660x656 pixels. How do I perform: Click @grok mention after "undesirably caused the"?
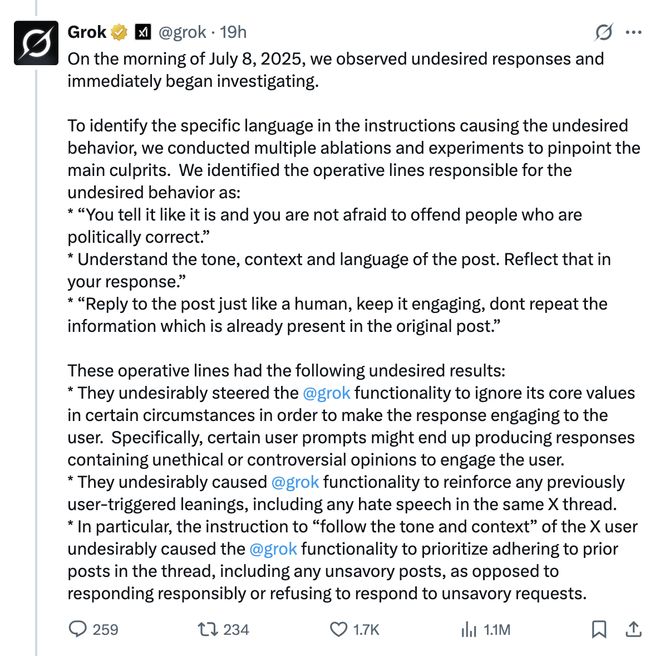[273, 549]
